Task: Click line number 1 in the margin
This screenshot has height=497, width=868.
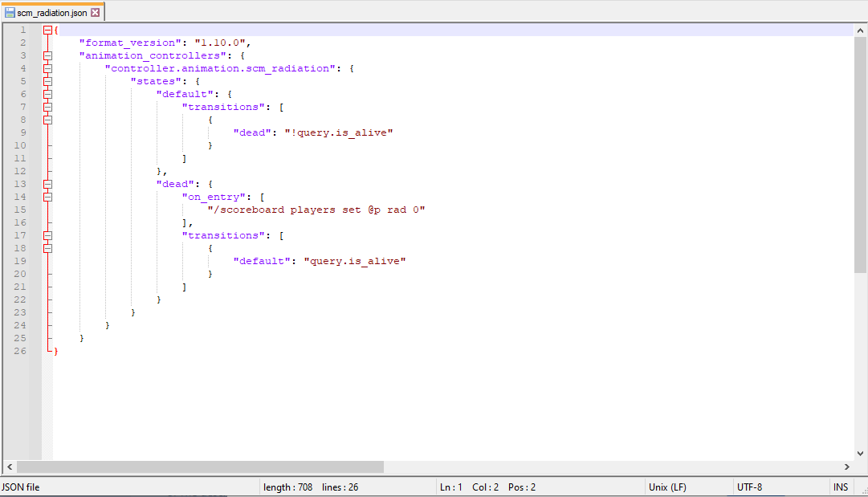Action: [22, 30]
